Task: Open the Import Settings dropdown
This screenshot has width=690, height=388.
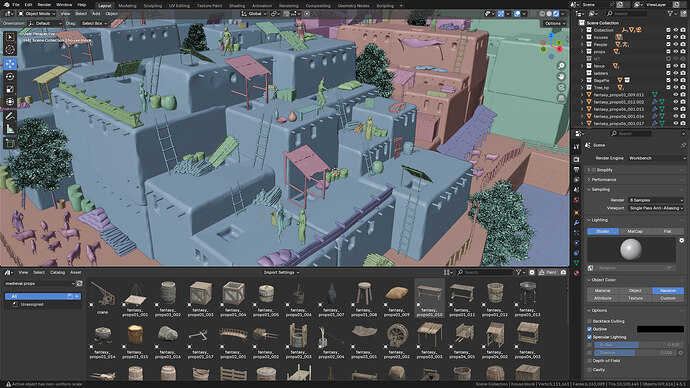Action: [x=282, y=272]
